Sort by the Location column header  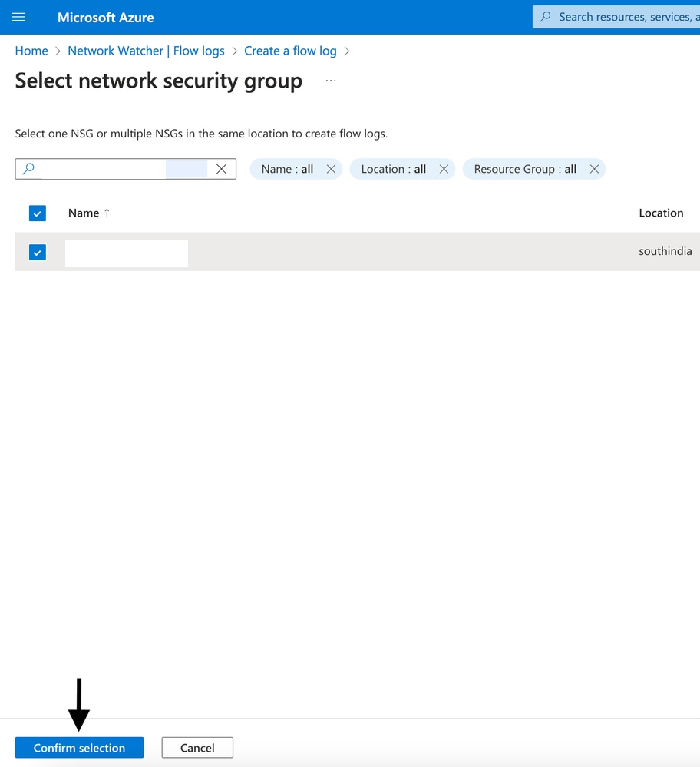(x=661, y=213)
